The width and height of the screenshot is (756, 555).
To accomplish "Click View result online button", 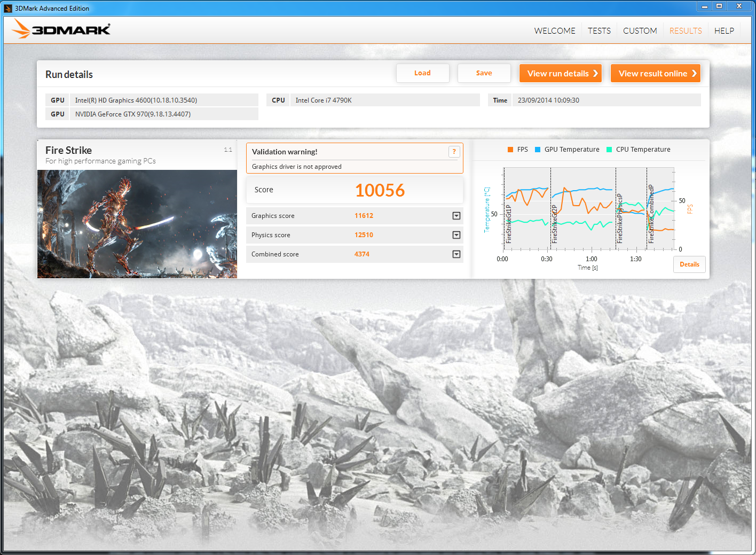I will pyautogui.click(x=656, y=73).
